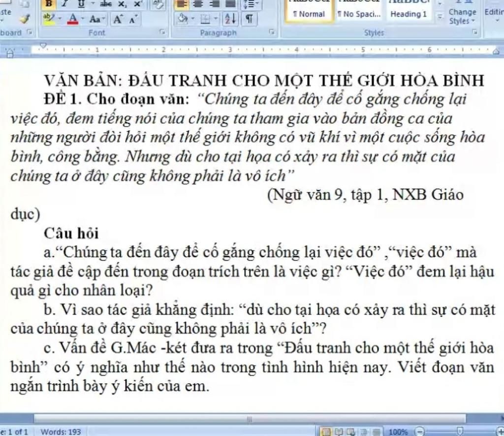Apply the No Spacing style
Image resolution: width=504 pixels, height=436 pixels.
(x=358, y=11)
